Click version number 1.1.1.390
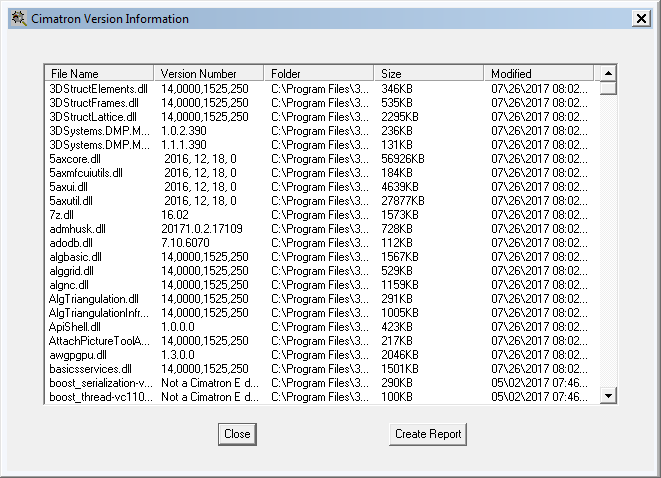This screenshot has width=661, height=478. click(x=184, y=145)
